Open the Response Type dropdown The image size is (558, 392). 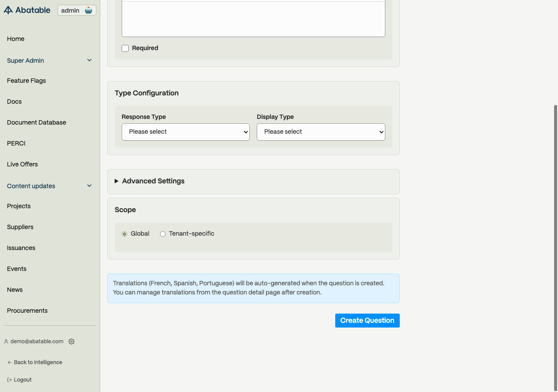tap(186, 132)
